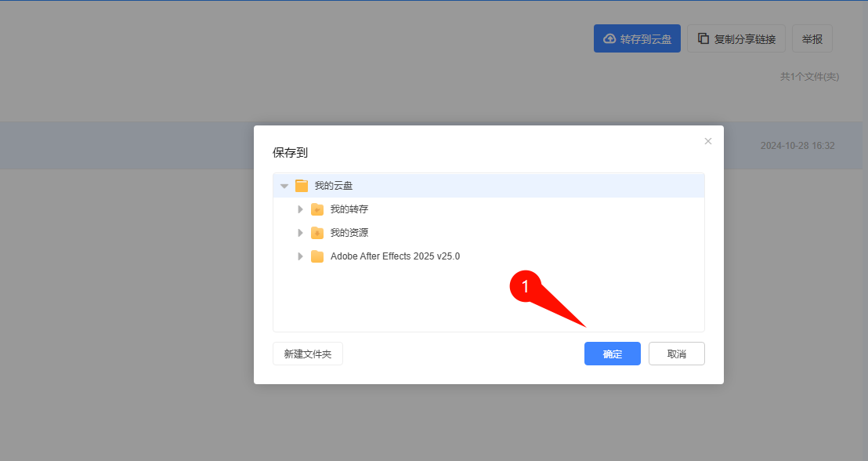Choose the 我的转存 row text
This screenshot has width=868, height=461.
(x=349, y=209)
